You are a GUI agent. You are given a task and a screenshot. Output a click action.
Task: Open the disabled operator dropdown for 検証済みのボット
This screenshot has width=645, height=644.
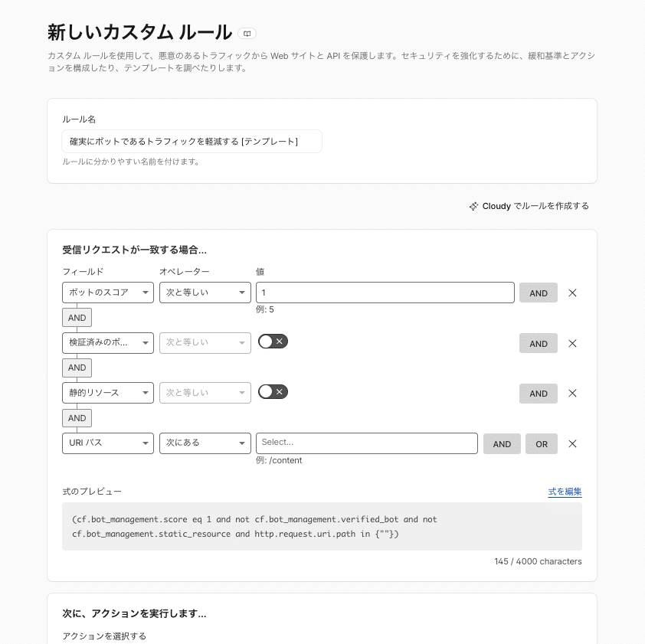[205, 342]
